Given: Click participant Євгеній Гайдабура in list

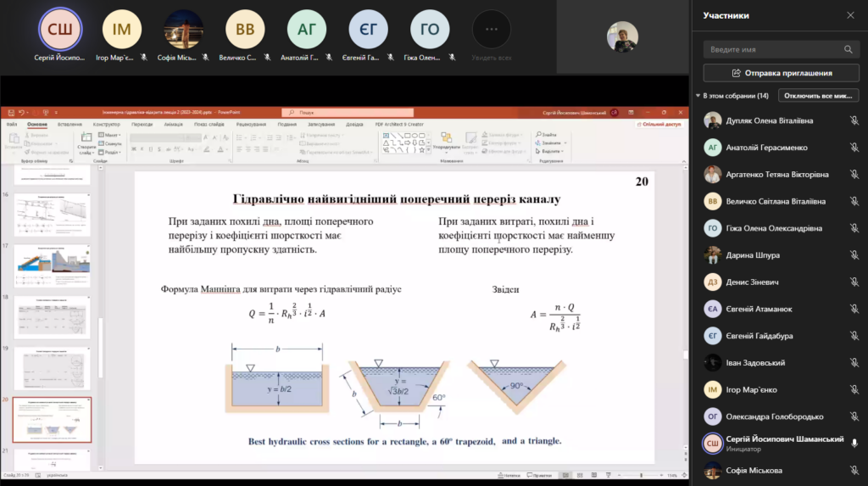Looking at the screenshot, I should [x=781, y=336].
